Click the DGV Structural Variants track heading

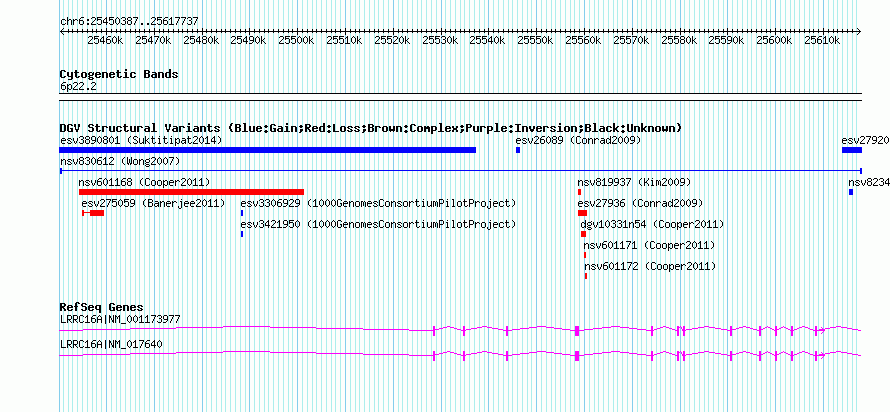371,128
